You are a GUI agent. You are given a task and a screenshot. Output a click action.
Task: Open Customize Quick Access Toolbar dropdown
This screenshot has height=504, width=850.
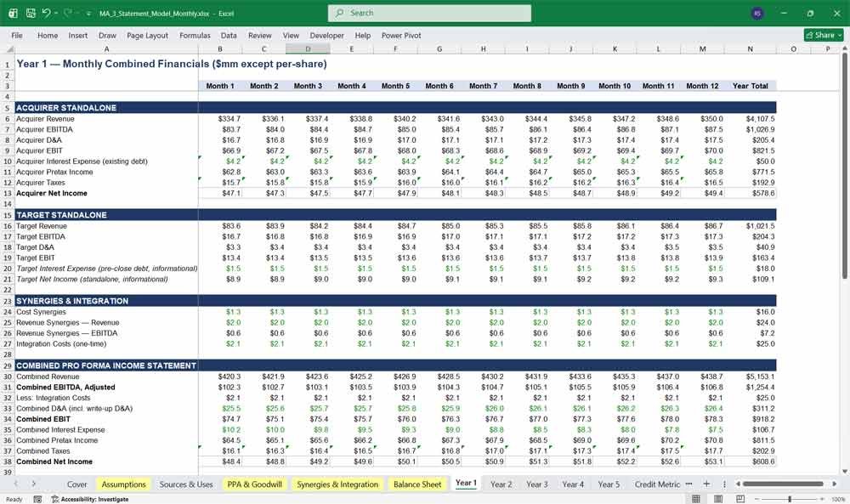(88, 14)
